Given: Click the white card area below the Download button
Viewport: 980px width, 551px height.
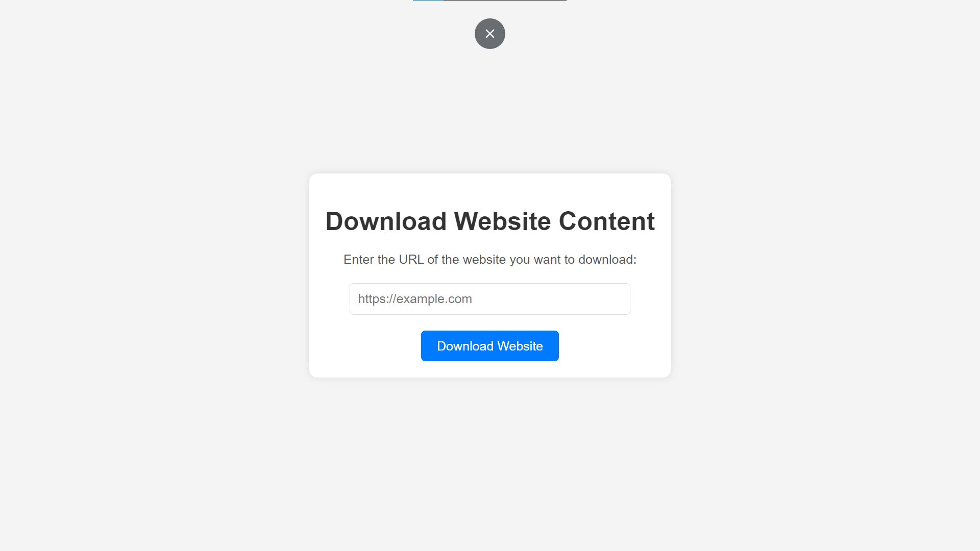Looking at the screenshot, I should point(490,369).
